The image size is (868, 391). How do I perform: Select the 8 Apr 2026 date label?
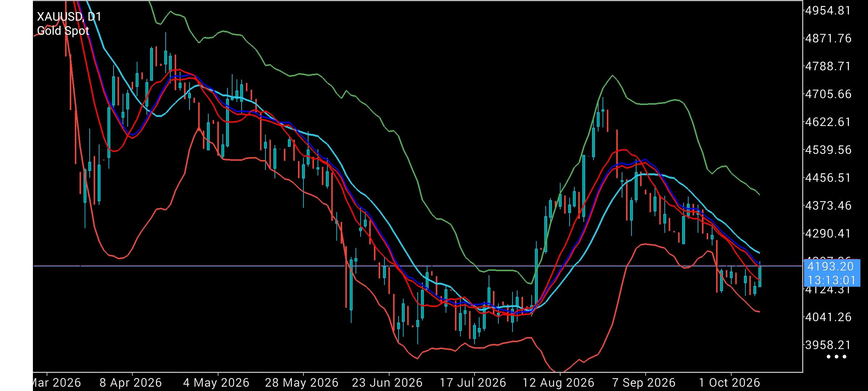pos(131,383)
